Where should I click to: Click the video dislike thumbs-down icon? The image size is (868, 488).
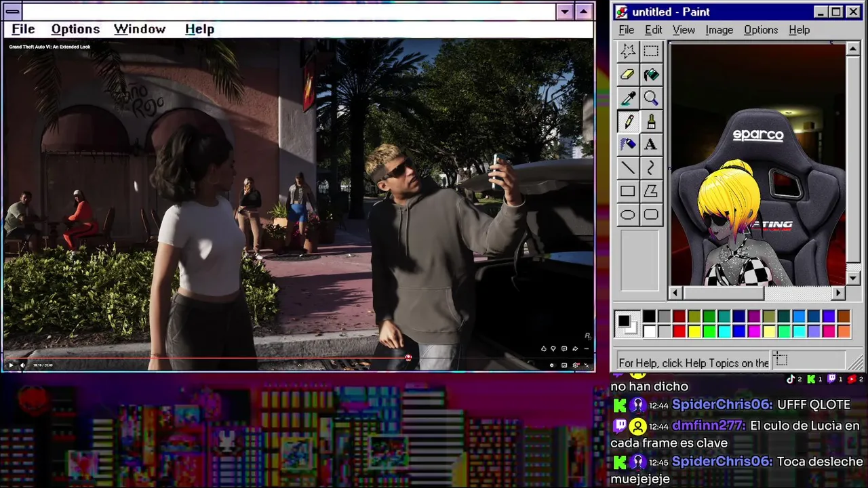click(554, 349)
